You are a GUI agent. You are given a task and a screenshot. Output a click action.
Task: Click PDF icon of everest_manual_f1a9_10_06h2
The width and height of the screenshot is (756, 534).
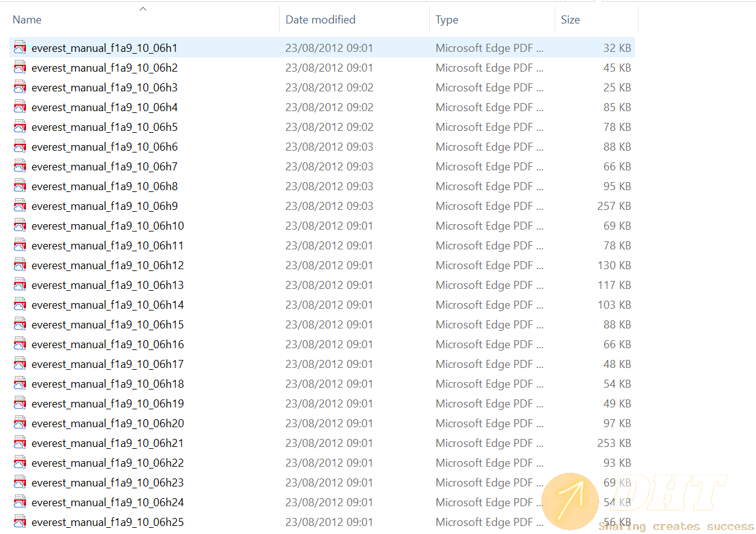[20, 67]
